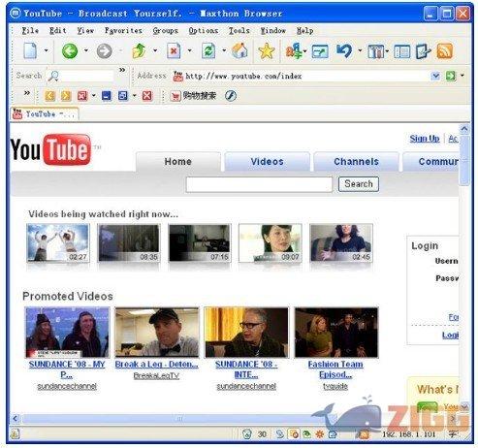Screen dimensions: 478x448
Task: Open the 02:27 video thumbnail
Action: pos(58,242)
